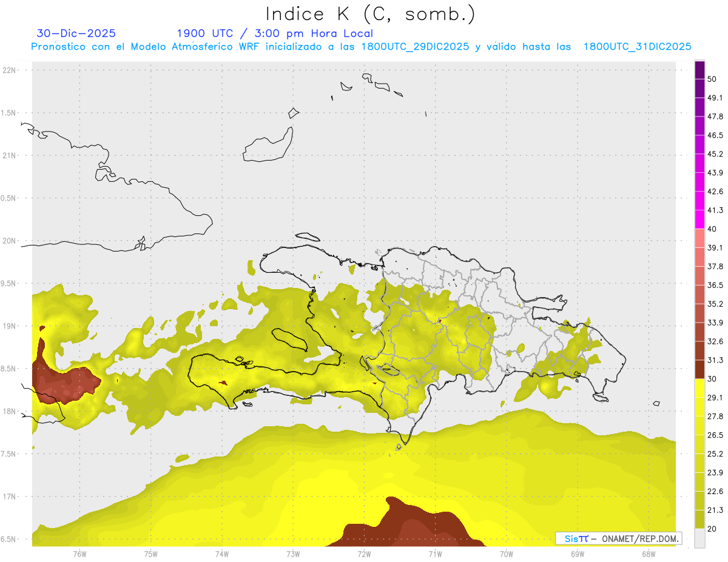The height and width of the screenshot is (562, 728).
Task: Pick the salmon swatch between 39.1 and 40
Action: 699,238
